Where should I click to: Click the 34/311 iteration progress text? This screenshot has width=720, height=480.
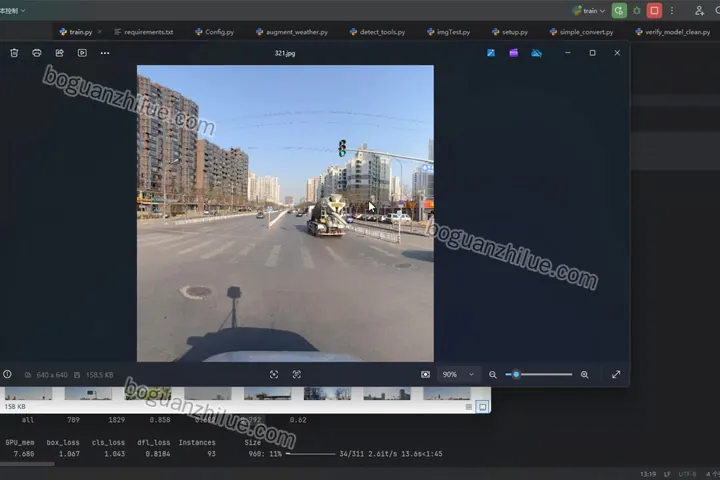[x=351, y=454]
